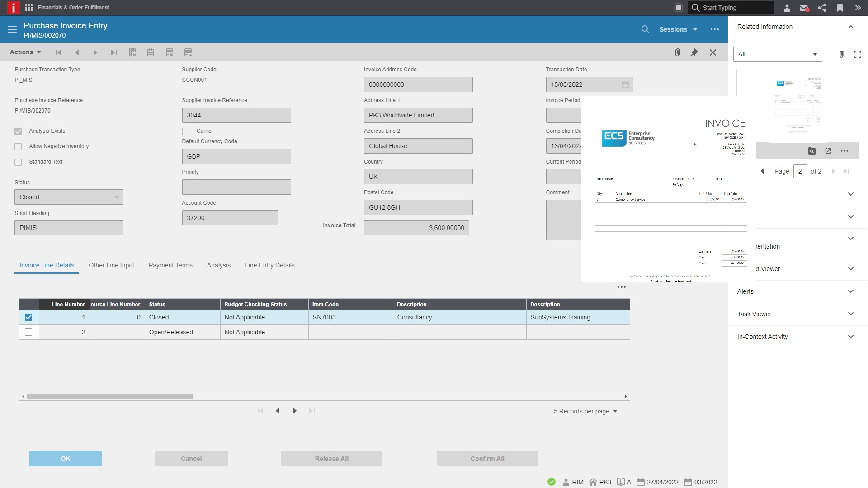Click the Release All button
The width and height of the screenshot is (868, 488).
coord(331,458)
